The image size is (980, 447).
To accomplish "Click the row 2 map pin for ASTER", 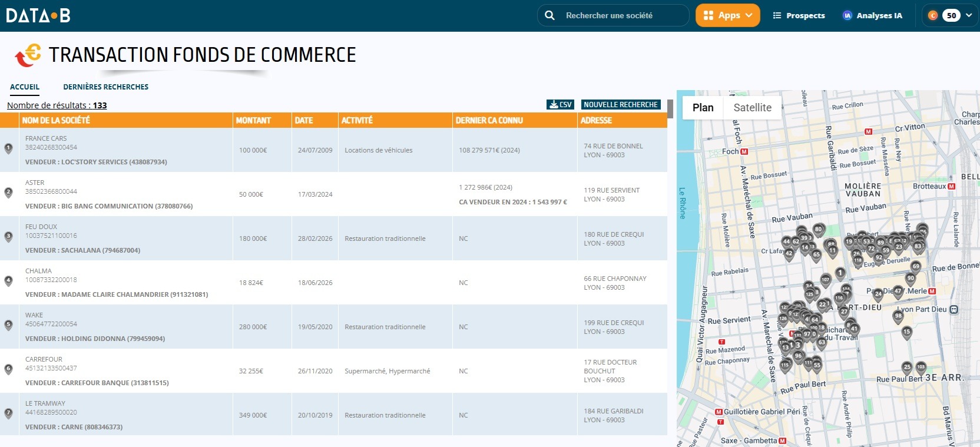I will [x=8, y=193].
